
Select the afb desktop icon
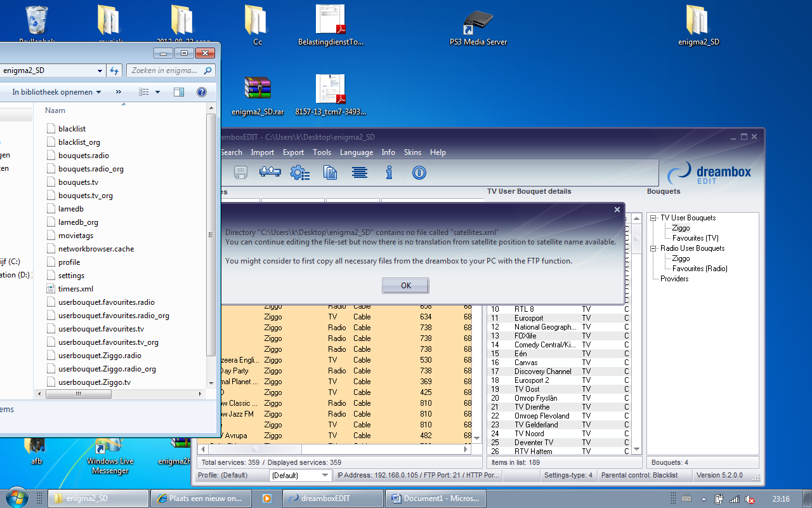(x=37, y=452)
